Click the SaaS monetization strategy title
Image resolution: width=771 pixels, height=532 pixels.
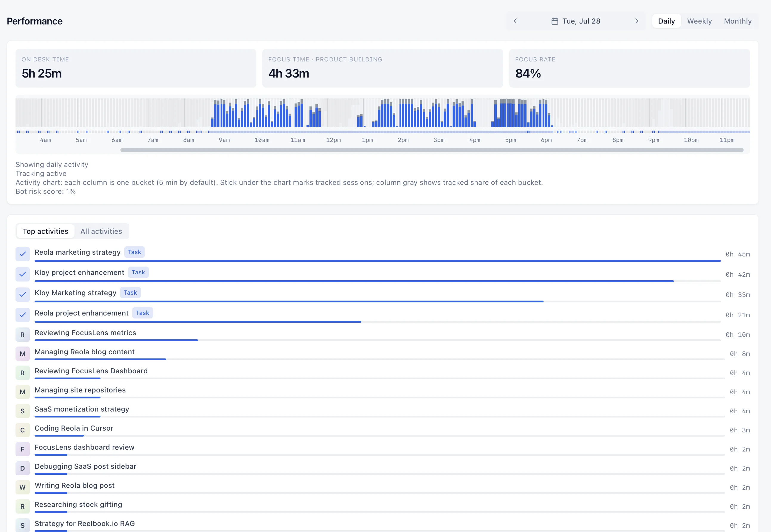pyautogui.click(x=82, y=409)
